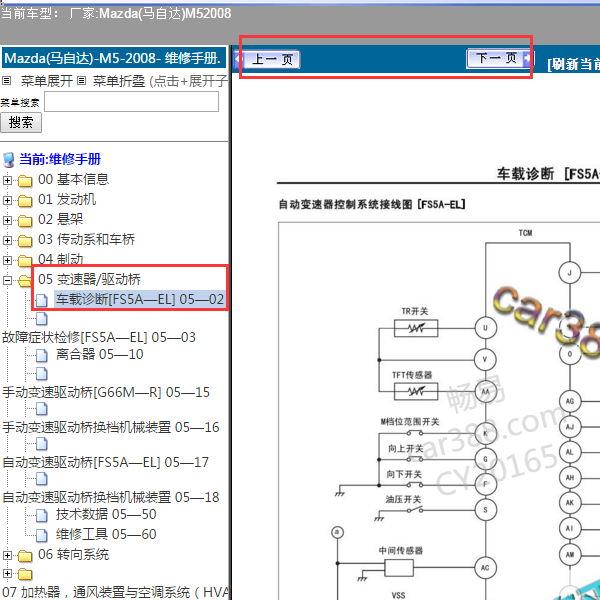The image size is (600, 600).
Task: Click 菜单展开 to expand all menus
Action: tap(47, 81)
